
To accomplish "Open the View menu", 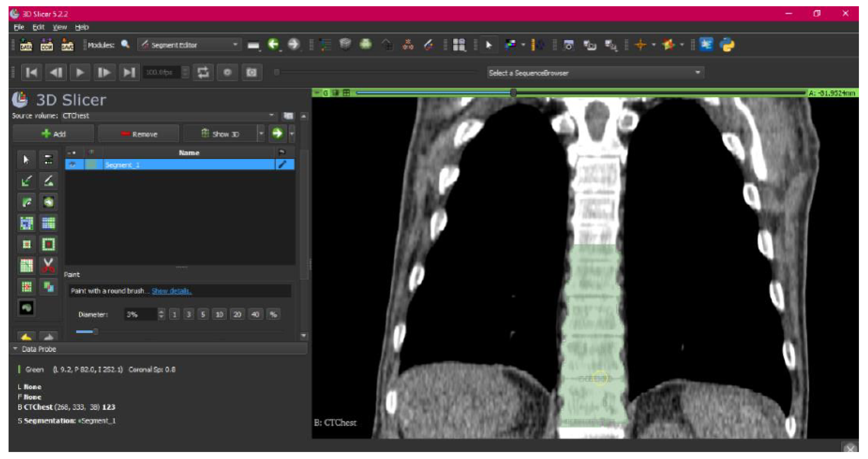I will 60,27.
